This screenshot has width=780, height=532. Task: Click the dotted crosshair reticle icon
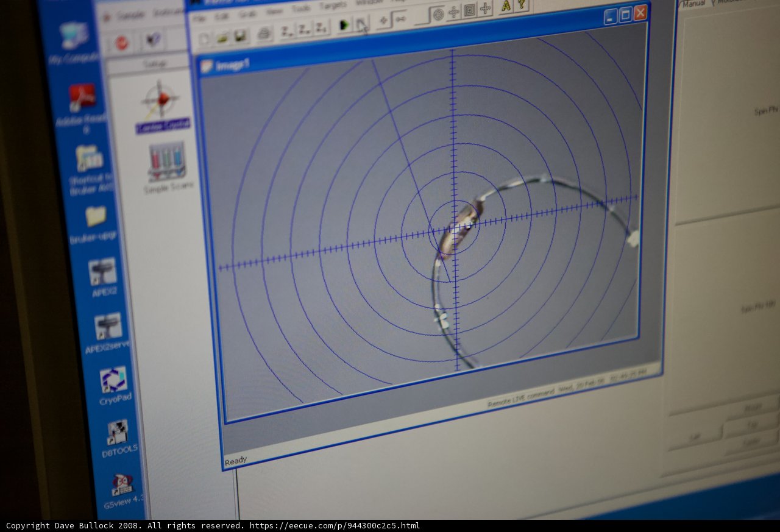[454, 12]
